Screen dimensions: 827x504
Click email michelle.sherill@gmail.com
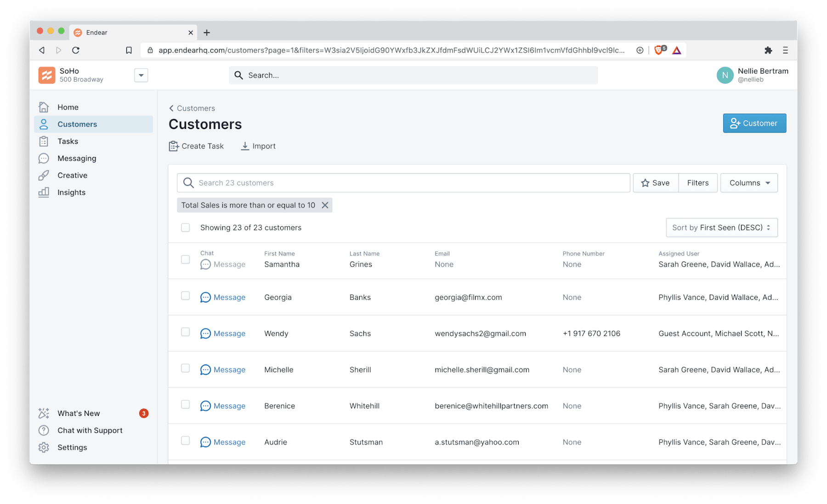point(482,370)
